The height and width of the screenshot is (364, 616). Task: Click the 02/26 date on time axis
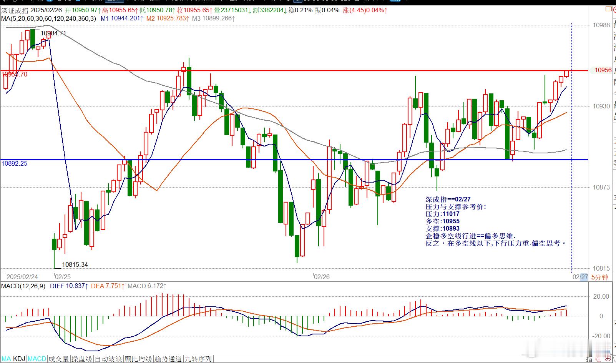322,277
